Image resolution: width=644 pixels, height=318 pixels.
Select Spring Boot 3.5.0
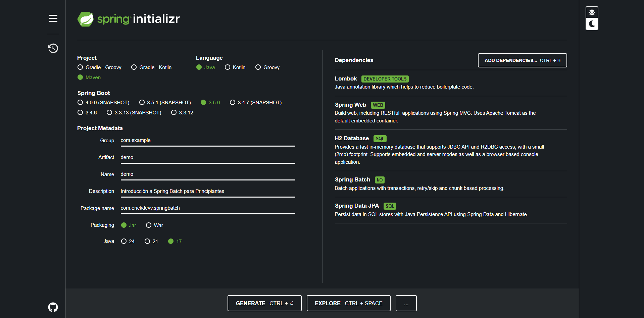coord(210,103)
